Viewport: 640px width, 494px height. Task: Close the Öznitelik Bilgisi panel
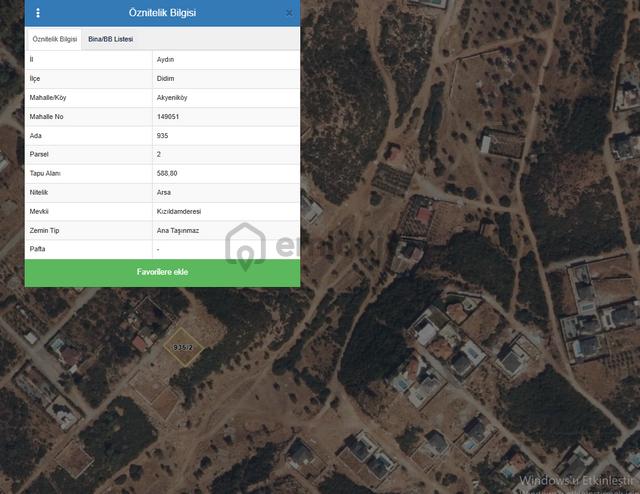pyautogui.click(x=289, y=13)
